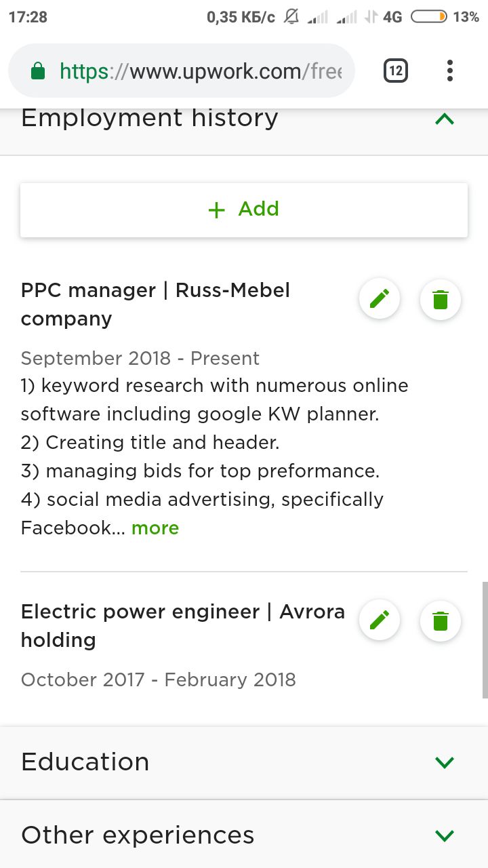Collapse the Employment history section
Screen dimensions: 488x868
445,119
